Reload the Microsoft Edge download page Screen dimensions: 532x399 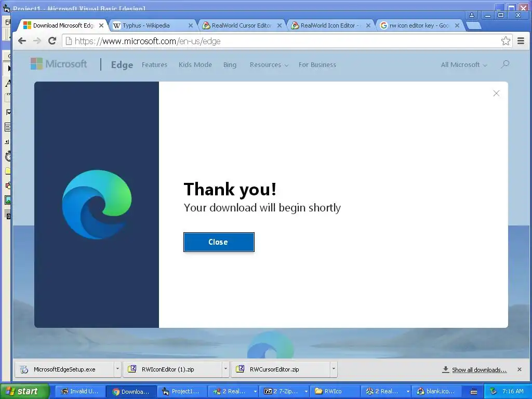click(52, 41)
